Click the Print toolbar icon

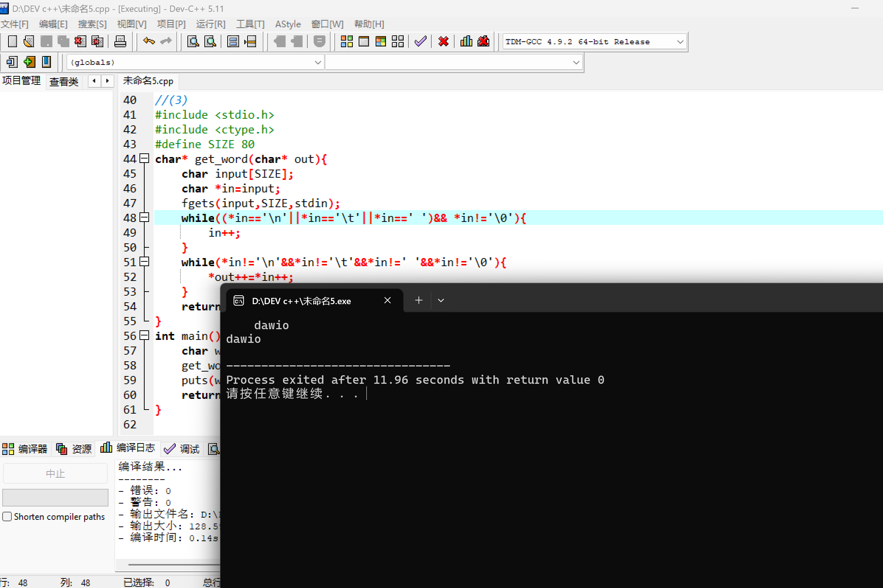(x=120, y=41)
